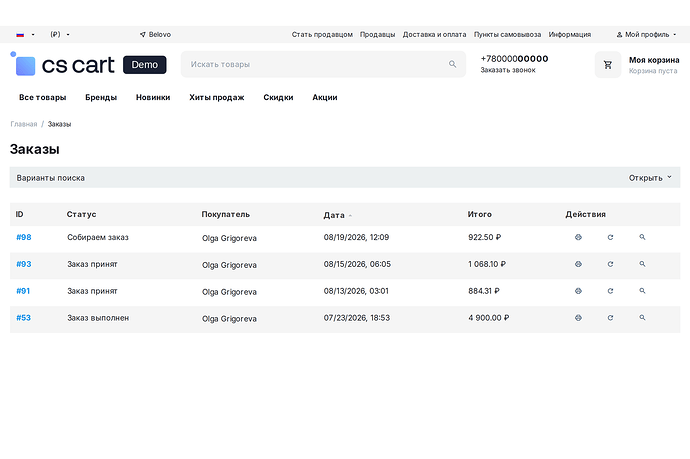690x459 pixels.
Task: Expand the Мой профиль menu
Action: (646, 34)
